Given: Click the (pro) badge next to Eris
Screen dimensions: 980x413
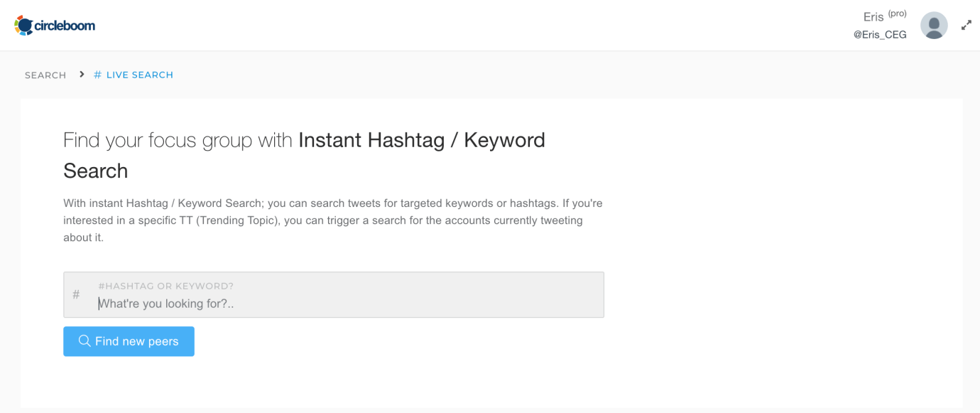Looking at the screenshot, I should tap(896, 13).
